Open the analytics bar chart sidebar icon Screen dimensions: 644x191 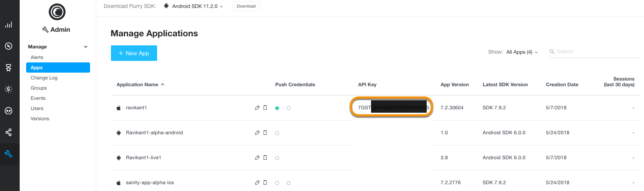click(x=8, y=25)
